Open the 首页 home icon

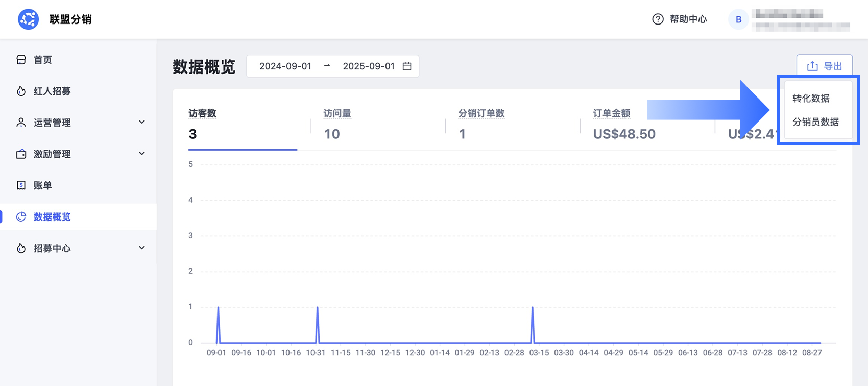click(21, 60)
